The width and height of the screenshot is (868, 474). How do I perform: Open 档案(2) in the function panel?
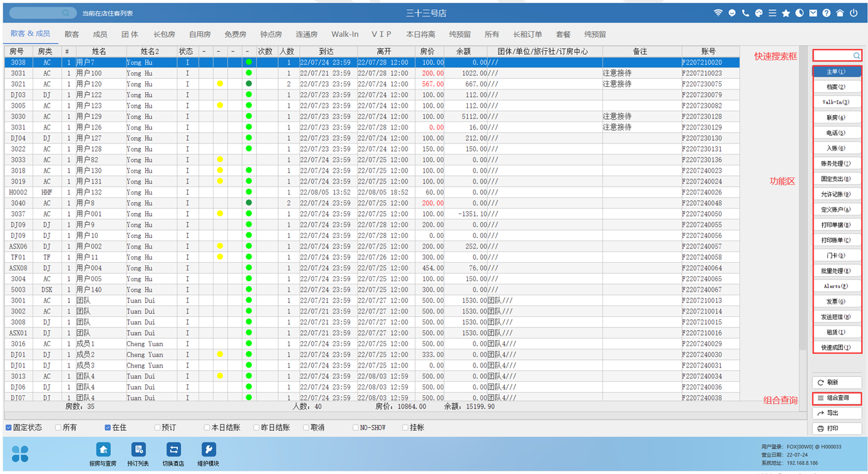click(x=837, y=87)
